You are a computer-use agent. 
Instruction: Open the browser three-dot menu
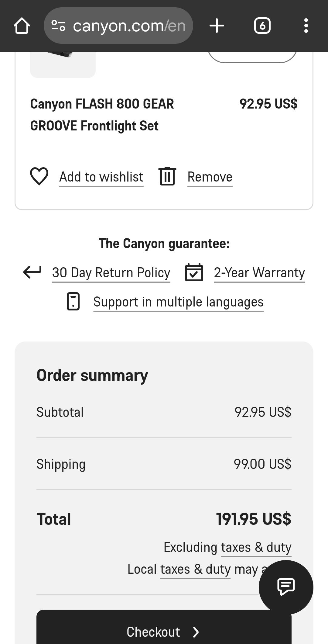click(x=306, y=26)
